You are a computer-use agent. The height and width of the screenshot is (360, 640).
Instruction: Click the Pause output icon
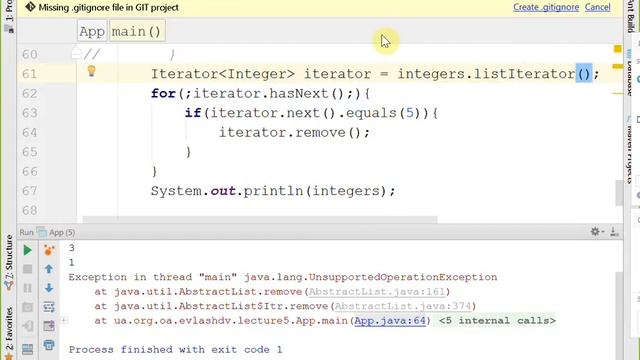pos(27,288)
